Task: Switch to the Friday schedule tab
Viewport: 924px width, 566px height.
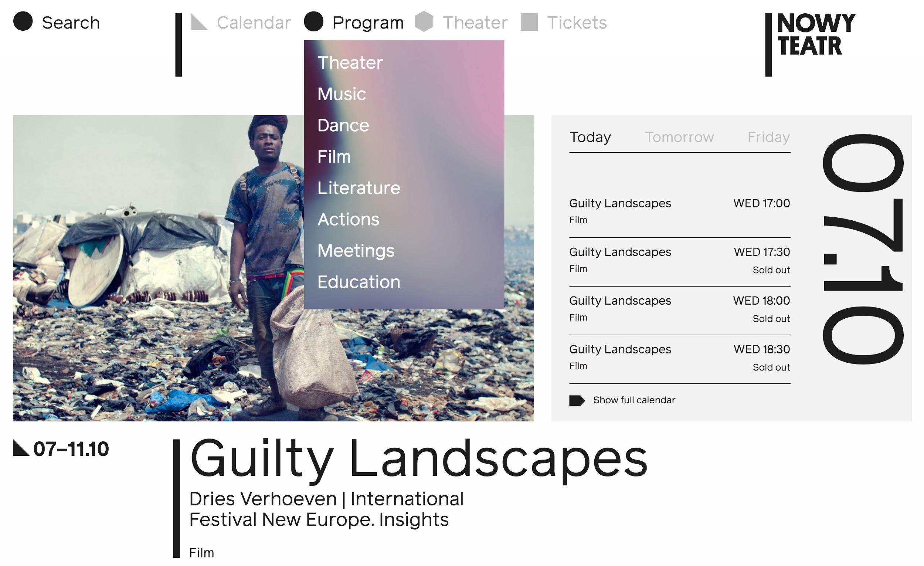Action: point(768,137)
